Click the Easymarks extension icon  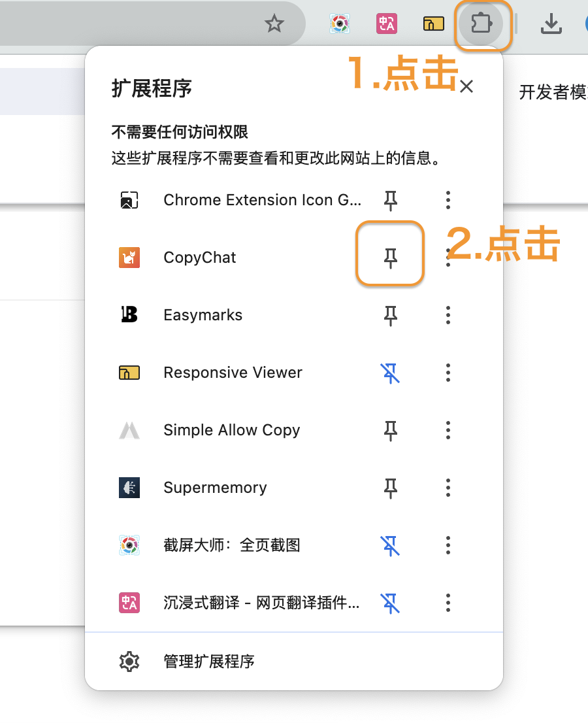click(x=129, y=314)
